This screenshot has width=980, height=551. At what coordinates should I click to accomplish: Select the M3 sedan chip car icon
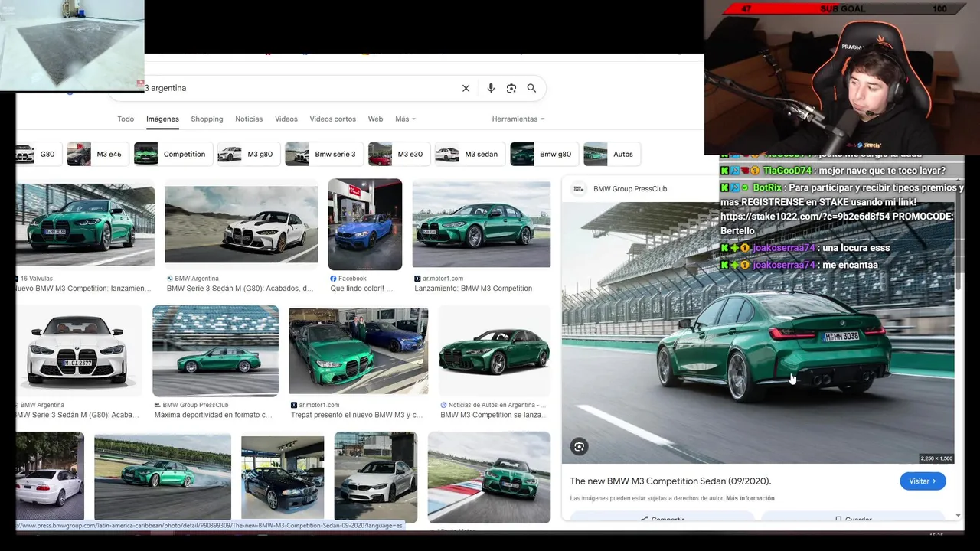[x=447, y=154]
